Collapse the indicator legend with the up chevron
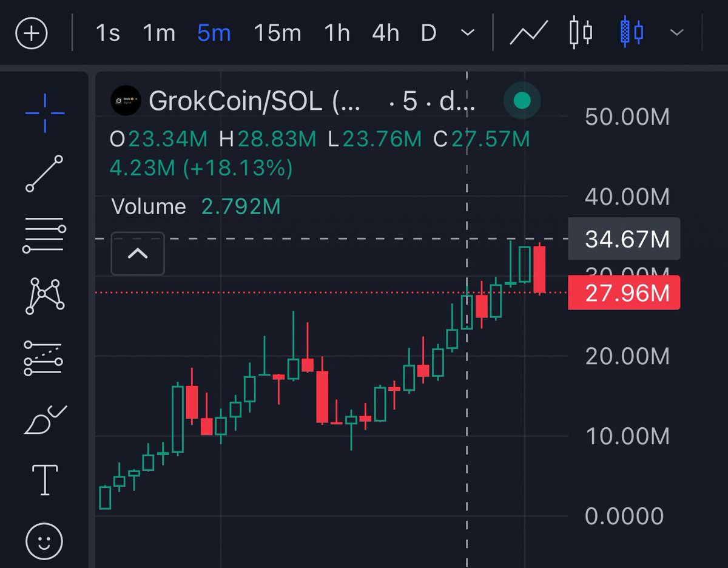Image resolution: width=728 pixels, height=568 pixels. tap(138, 253)
